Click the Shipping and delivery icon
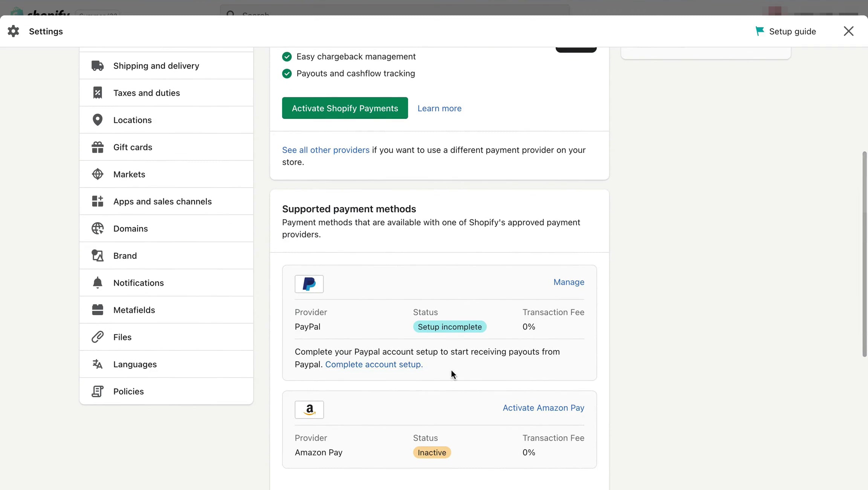 pos(97,66)
